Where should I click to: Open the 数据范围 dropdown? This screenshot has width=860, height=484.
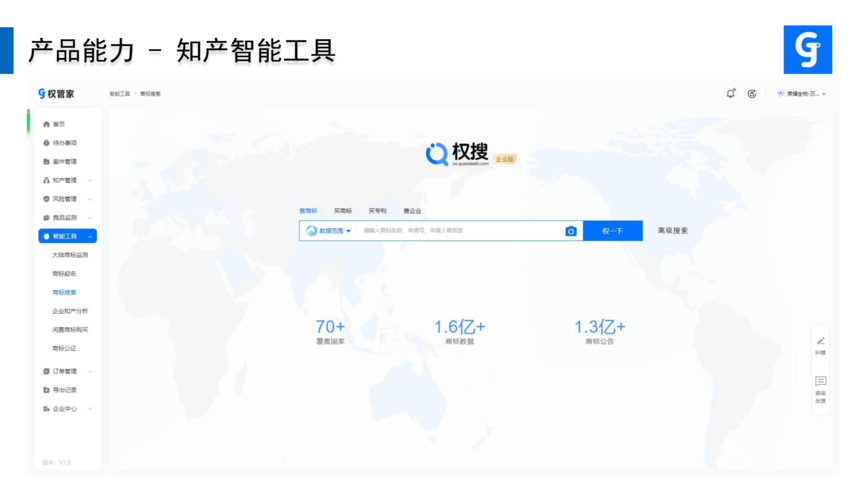click(x=329, y=230)
